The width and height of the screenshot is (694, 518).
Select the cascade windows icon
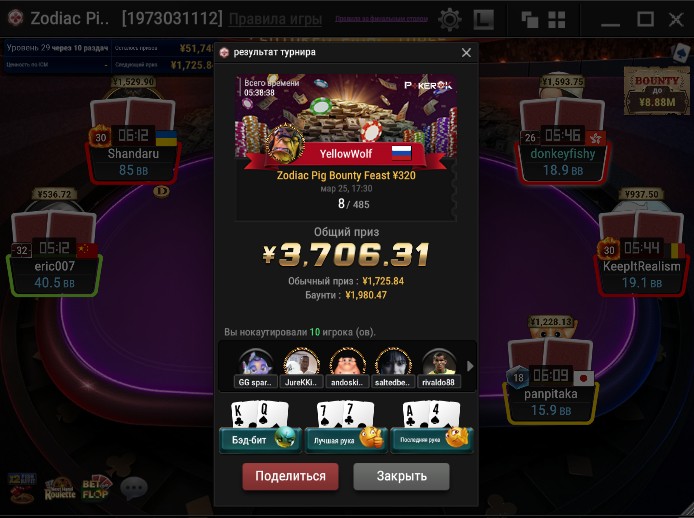[x=529, y=20]
